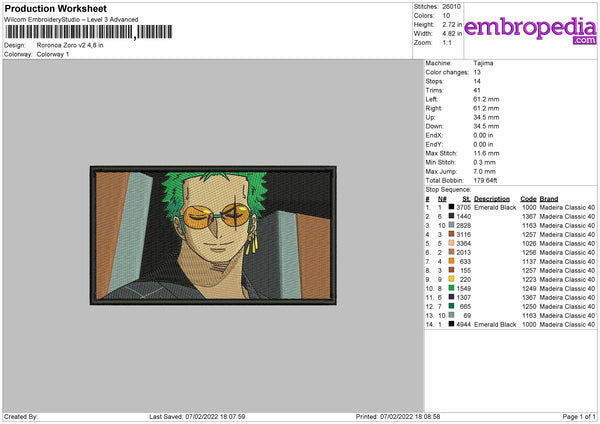The image size is (600, 424).
Task: Click the Max Jump value 7.0 mm
Action: (x=484, y=171)
